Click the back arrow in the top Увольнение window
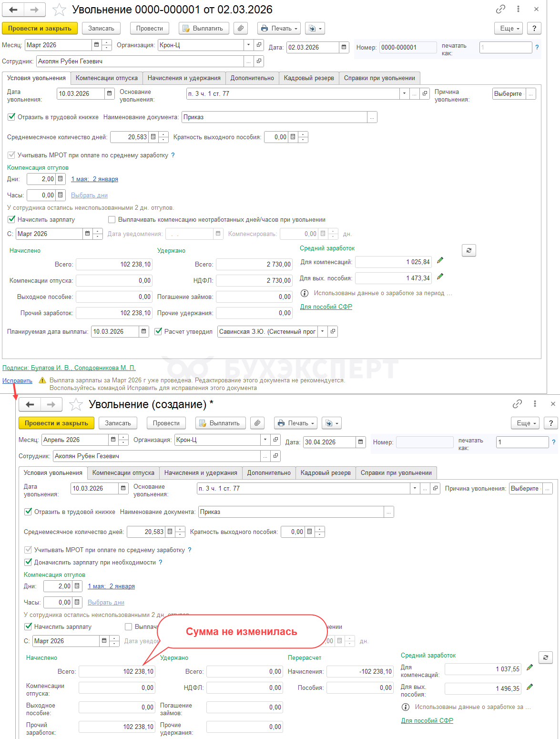 pyautogui.click(x=13, y=10)
